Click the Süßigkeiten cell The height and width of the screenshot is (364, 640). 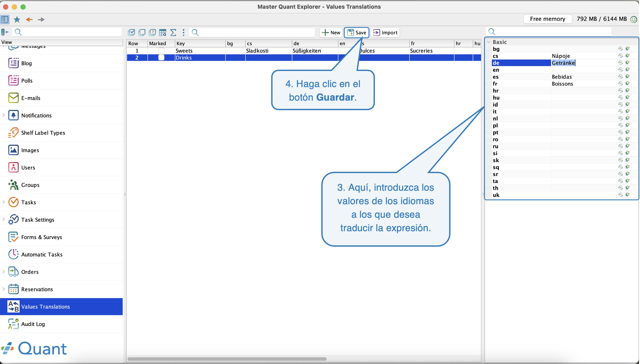coord(315,51)
